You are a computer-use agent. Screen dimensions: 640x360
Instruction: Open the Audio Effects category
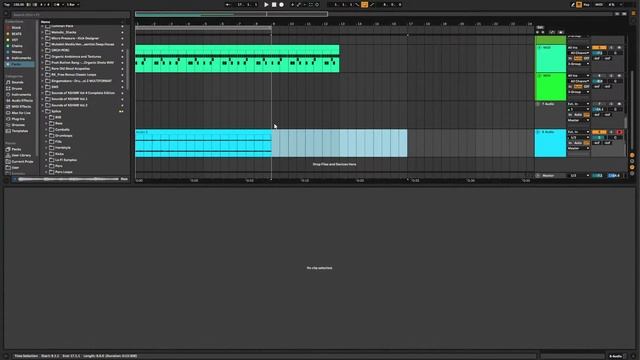pos(22,100)
